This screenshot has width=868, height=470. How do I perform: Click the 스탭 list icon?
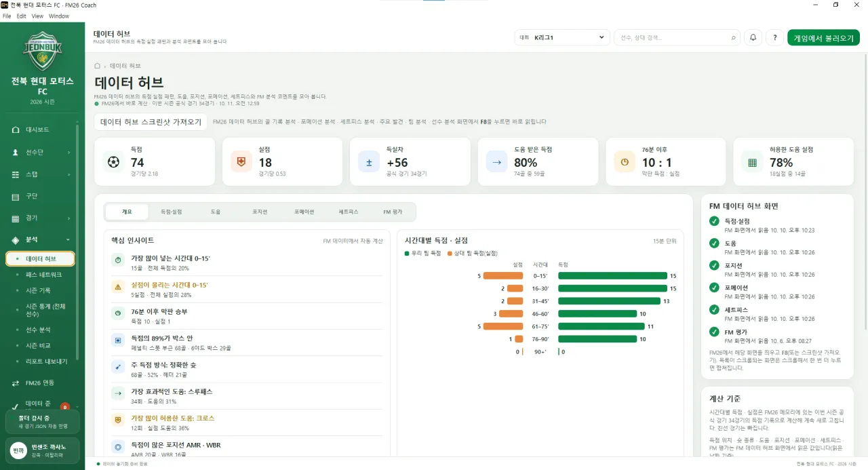point(16,174)
